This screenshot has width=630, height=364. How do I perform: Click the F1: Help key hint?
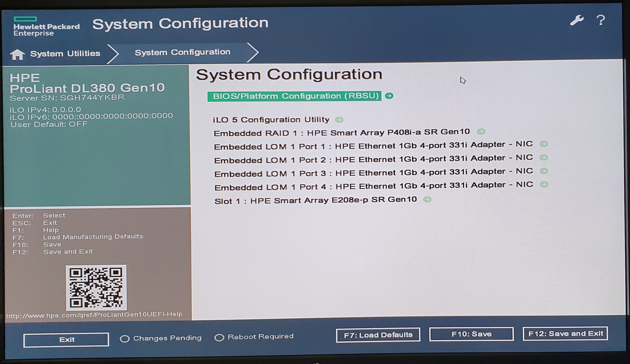coord(35,230)
